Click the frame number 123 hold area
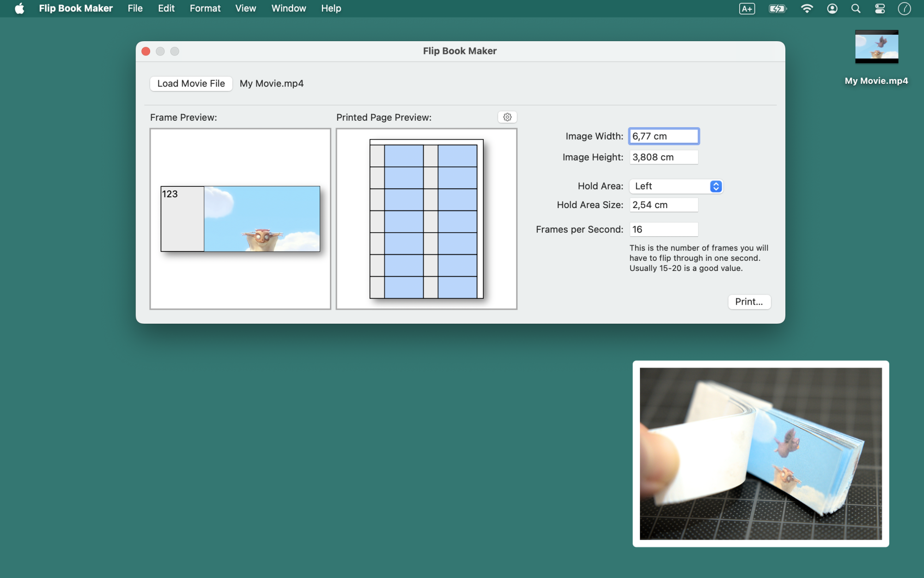The height and width of the screenshot is (578, 924). coord(182,219)
